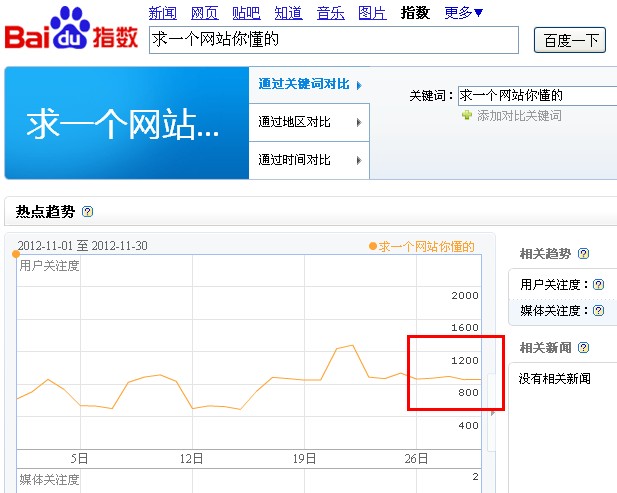Expand arrow on 通过时间对比

[359, 160]
